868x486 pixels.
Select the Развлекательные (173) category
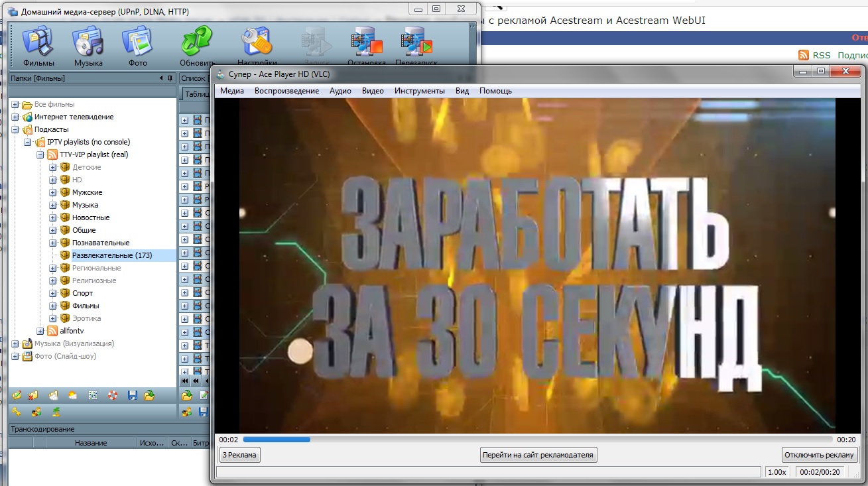111,255
